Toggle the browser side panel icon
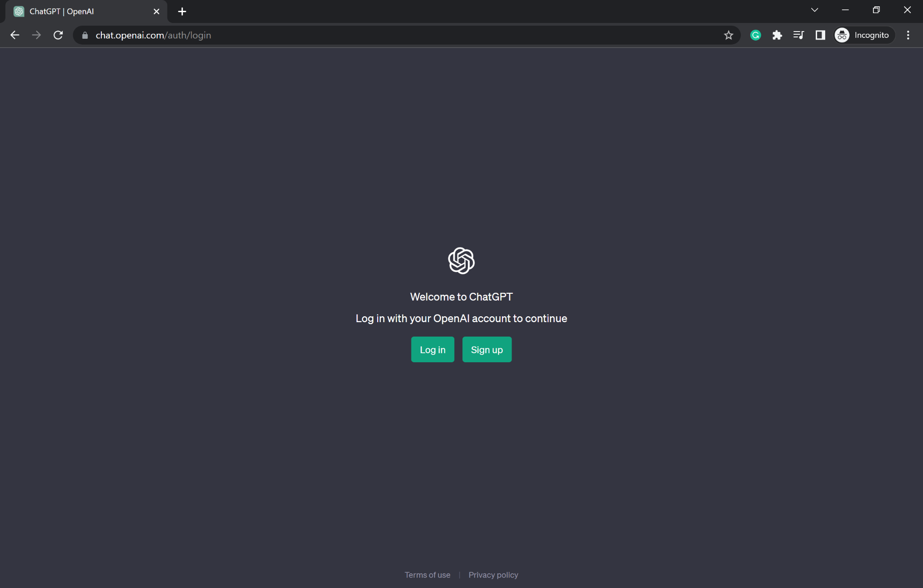 pyautogui.click(x=820, y=35)
